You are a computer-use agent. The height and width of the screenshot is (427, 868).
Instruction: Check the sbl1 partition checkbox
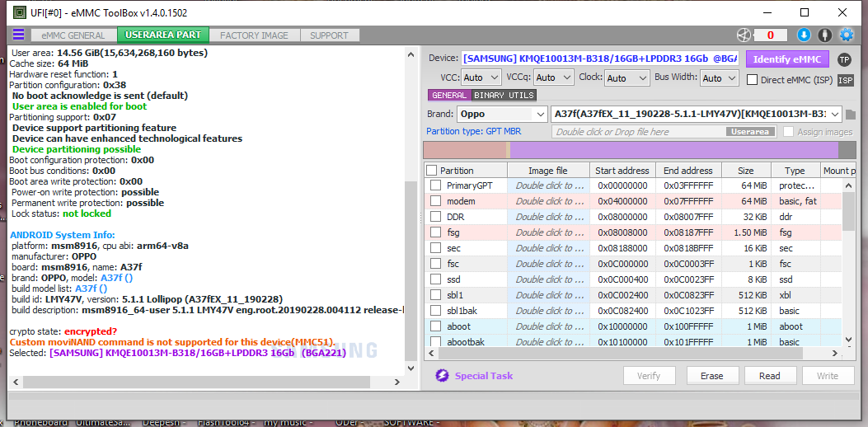436,295
